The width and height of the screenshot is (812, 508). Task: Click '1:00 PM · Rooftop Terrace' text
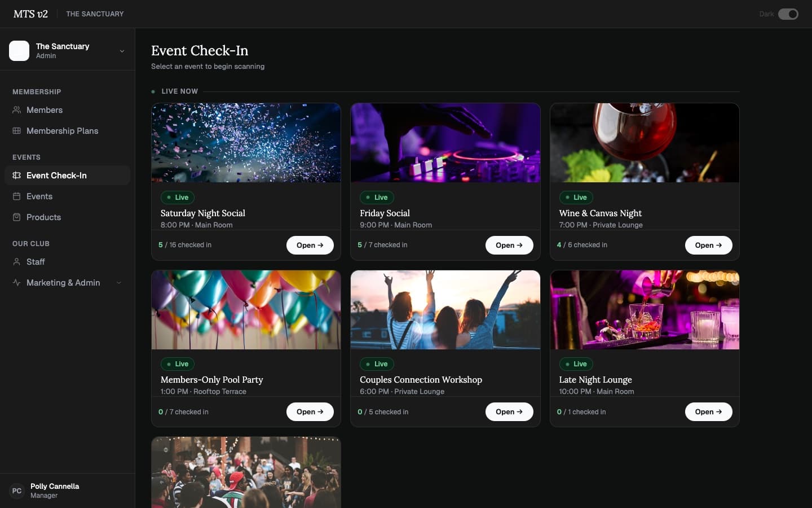(x=204, y=392)
